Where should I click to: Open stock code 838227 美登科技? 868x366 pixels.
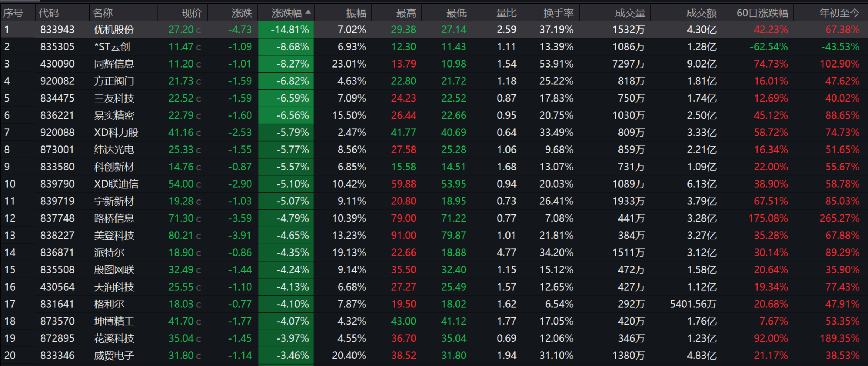[57, 236]
